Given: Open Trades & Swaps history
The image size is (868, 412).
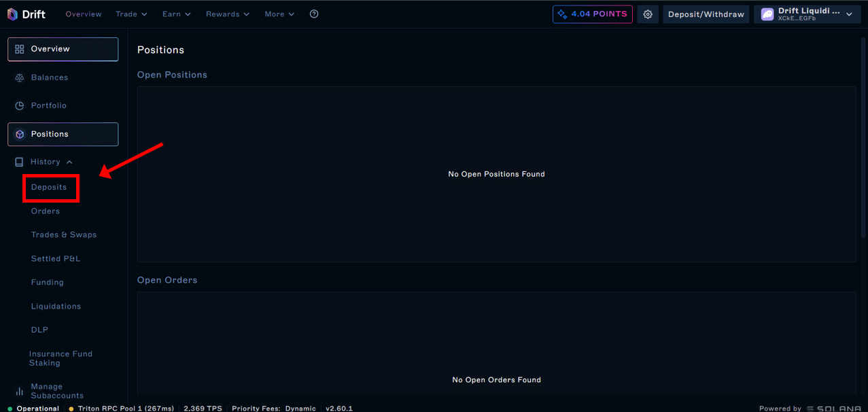Looking at the screenshot, I should [x=64, y=235].
